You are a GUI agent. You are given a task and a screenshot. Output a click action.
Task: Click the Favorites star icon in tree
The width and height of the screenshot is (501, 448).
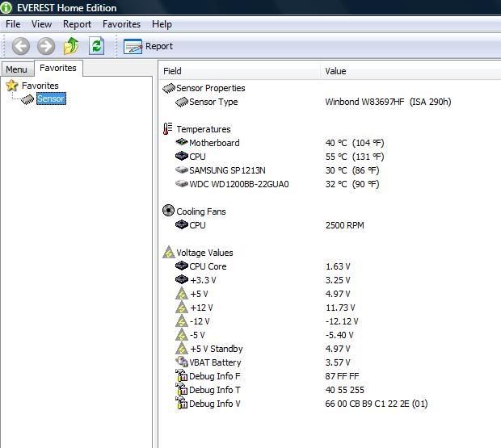[x=12, y=86]
